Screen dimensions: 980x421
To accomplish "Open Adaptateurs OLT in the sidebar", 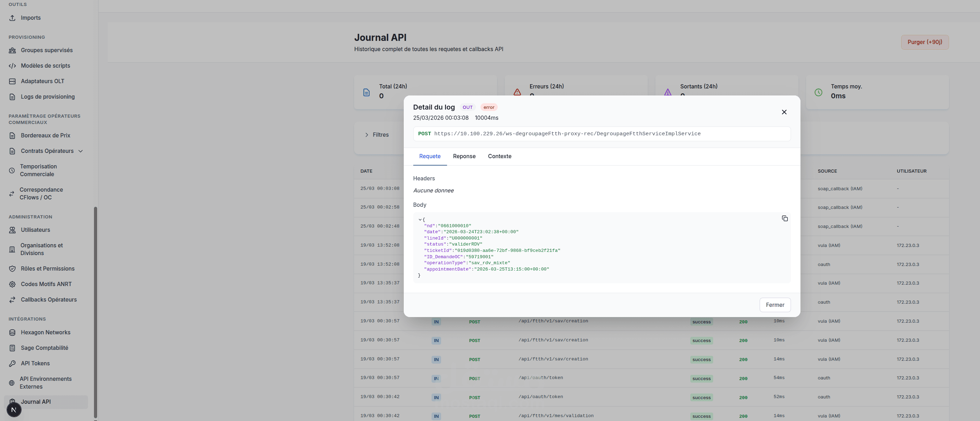I will tap(42, 81).
